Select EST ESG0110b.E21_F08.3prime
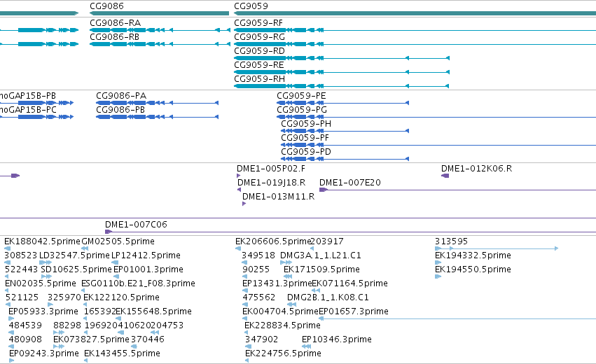This screenshot has width=596, height=364. pyautogui.click(x=139, y=283)
